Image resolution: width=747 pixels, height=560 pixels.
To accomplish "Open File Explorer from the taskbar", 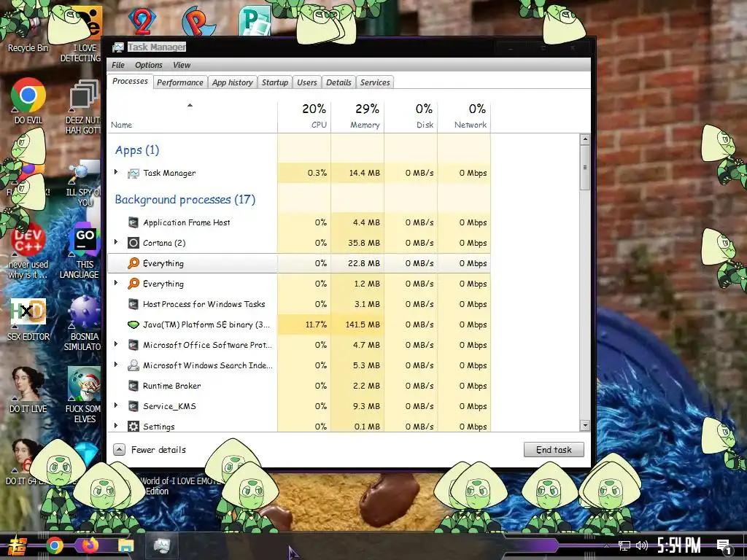I will [126, 545].
